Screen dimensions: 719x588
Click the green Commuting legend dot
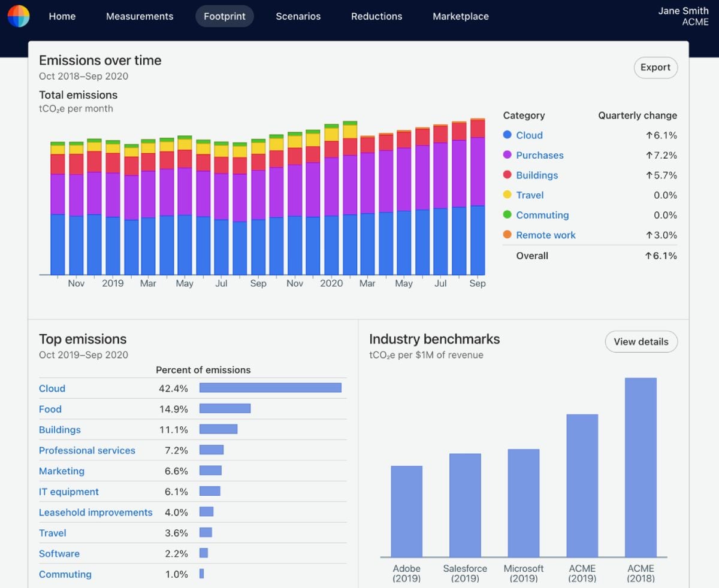[507, 215]
